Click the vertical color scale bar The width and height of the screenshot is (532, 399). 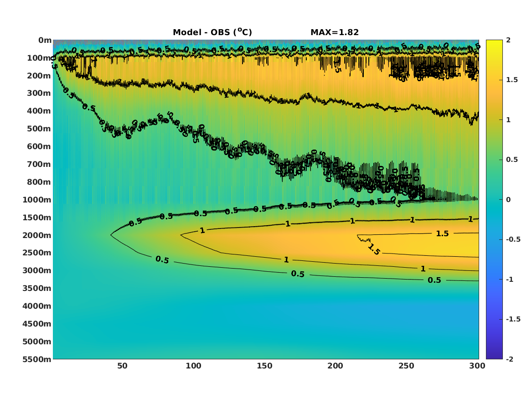click(x=494, y=200)
